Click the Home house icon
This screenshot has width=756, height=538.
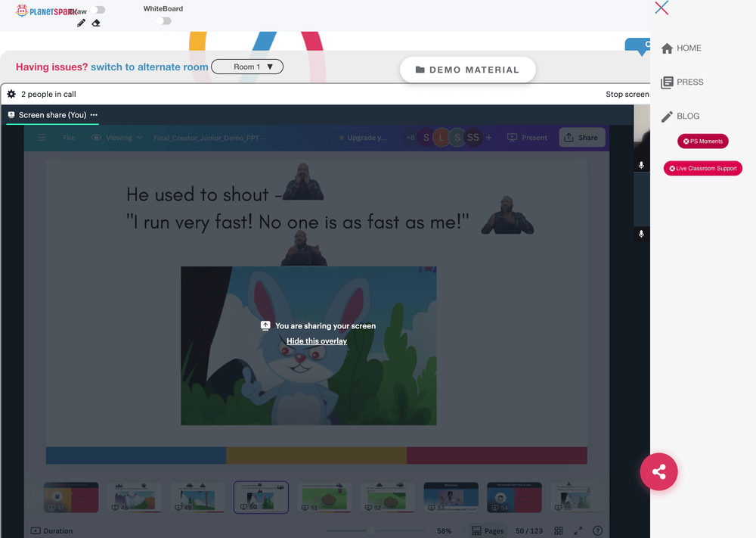667,48
